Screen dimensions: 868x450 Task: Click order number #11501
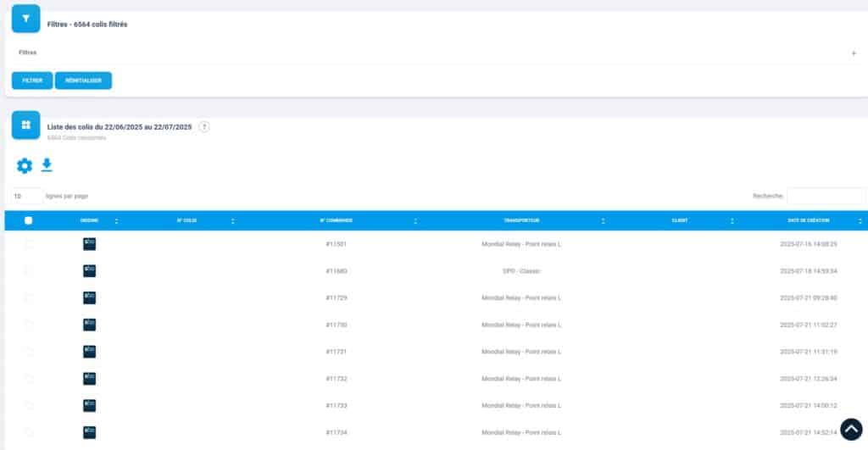pos(336,244)
